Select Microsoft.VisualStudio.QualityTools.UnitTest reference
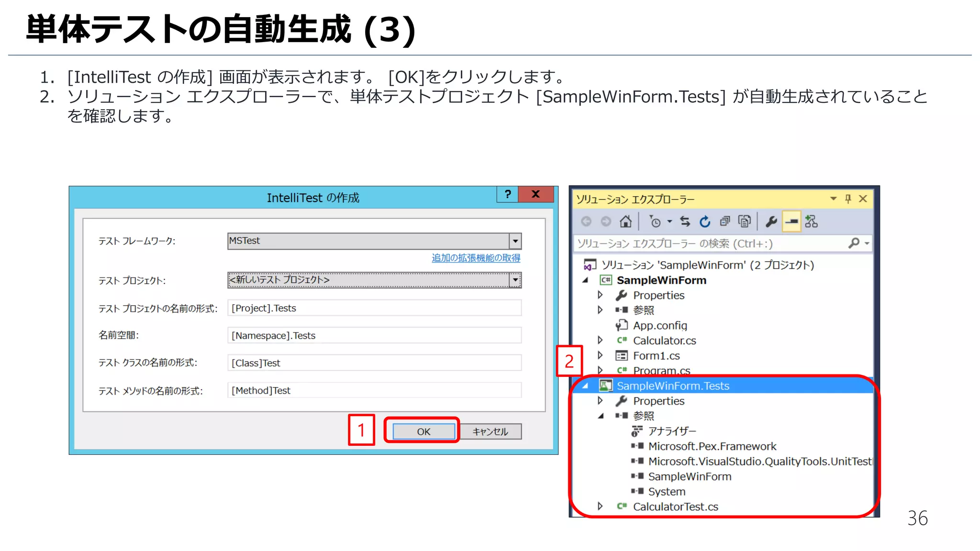 [x=760, y=462]
